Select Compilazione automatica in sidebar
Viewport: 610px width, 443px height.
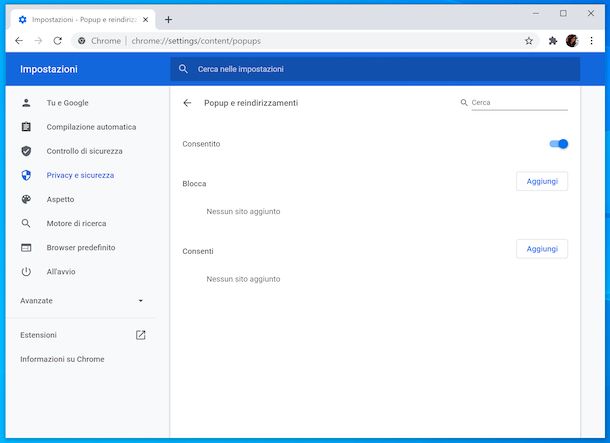(91, 127)
